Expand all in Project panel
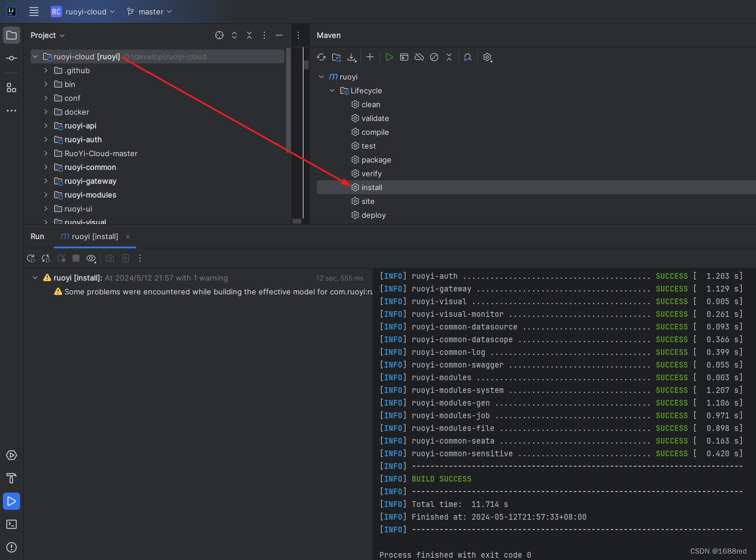 [234, 35]
